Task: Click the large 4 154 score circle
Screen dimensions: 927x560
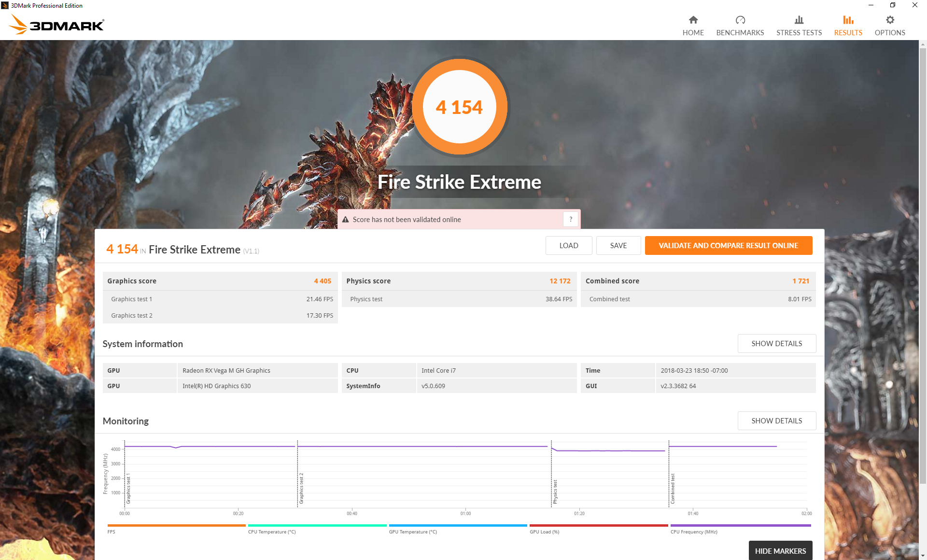Action: coord(459,107)
